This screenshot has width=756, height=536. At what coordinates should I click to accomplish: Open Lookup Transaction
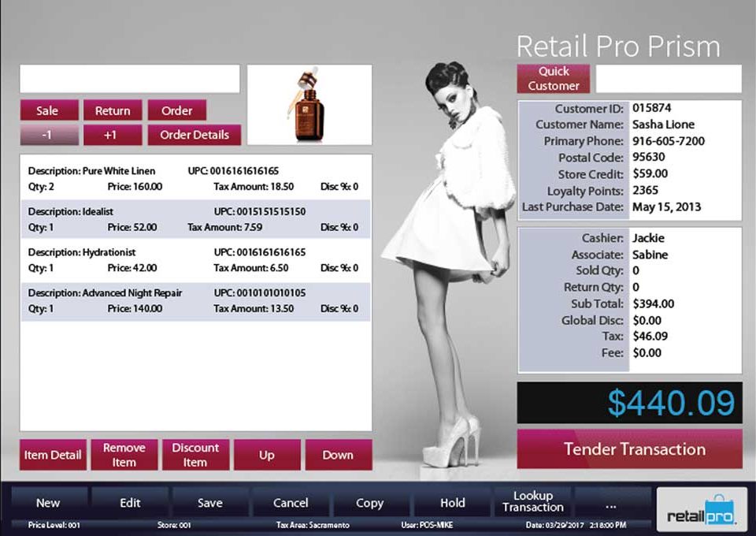tap(533, 502)
